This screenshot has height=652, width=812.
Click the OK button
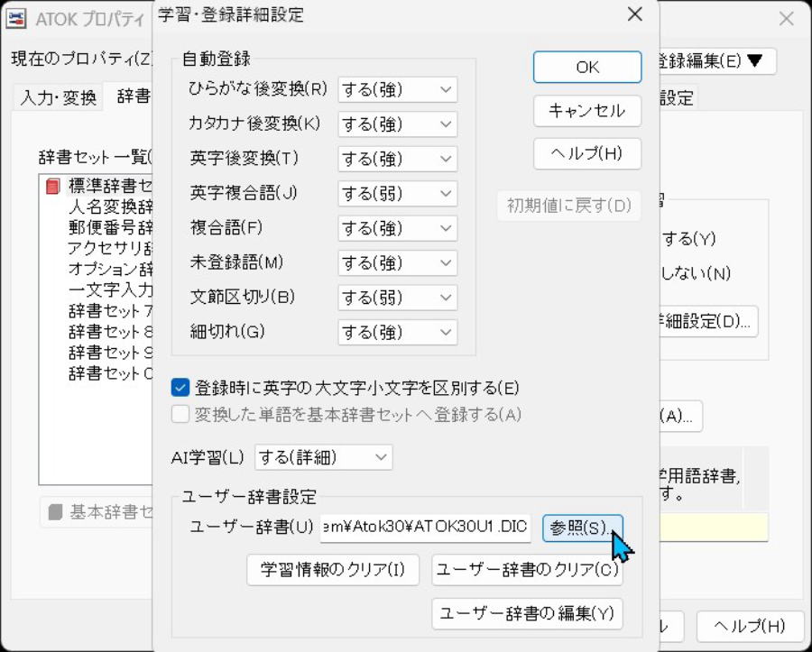pyautogui.click(x=587, y=67)
